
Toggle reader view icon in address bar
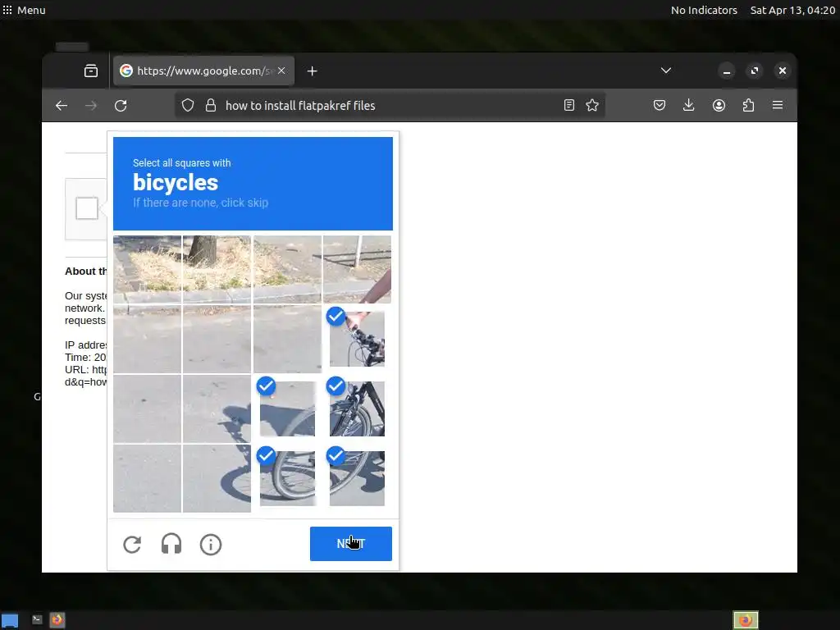coord(569,105)
